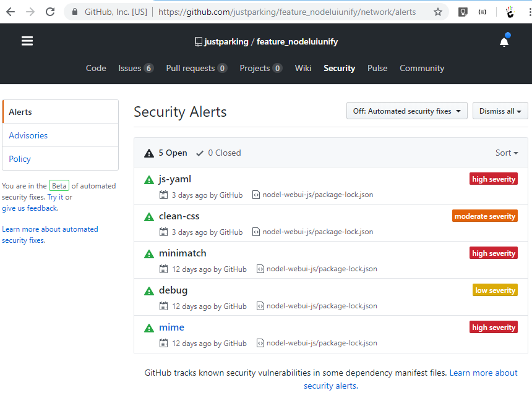The height and width of the screenshot is (401, 532).
Task: Click the URL in the address bar
Action: (287, 12)
